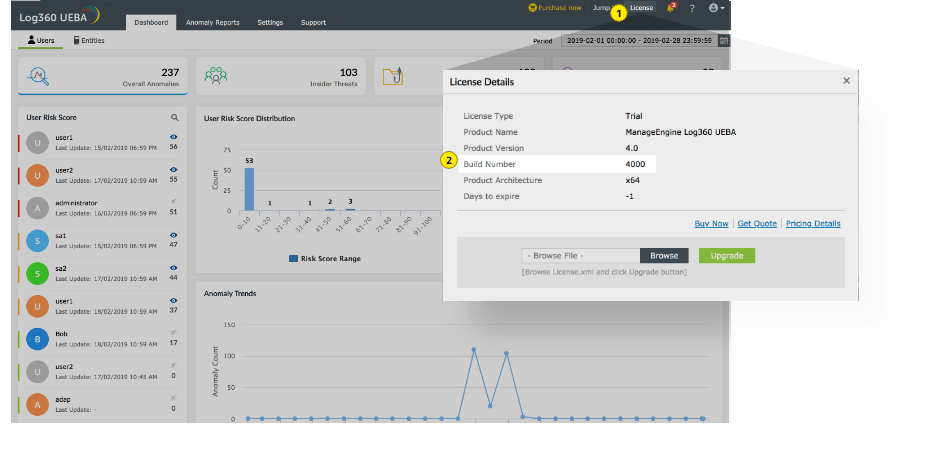Open the notifications bell icon
Viewport: 934px width, 463px height.
tap(671, 8)
